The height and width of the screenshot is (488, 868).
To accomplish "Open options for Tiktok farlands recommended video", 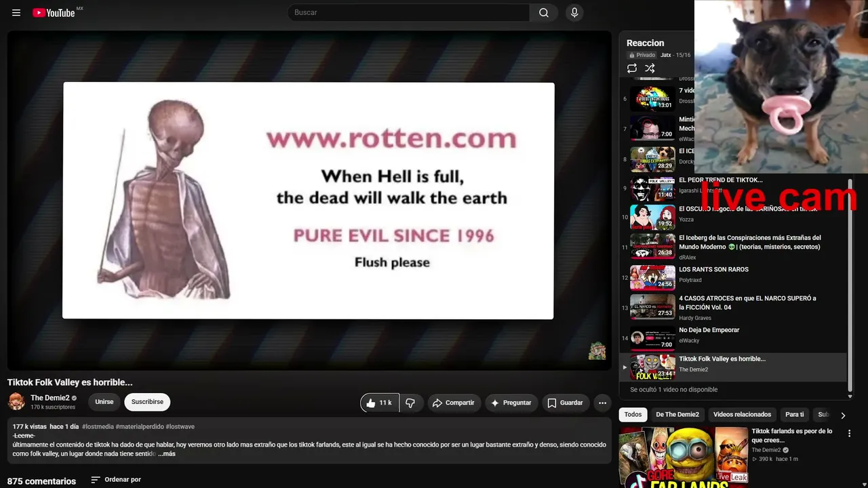I will [x=849, y=434].
